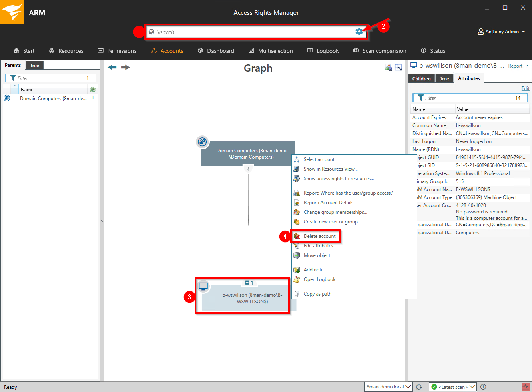Image resolution: width=532 pixels, height=392 pixels.
Task: Select Delete account from context menu
Action: coord(319,236)
